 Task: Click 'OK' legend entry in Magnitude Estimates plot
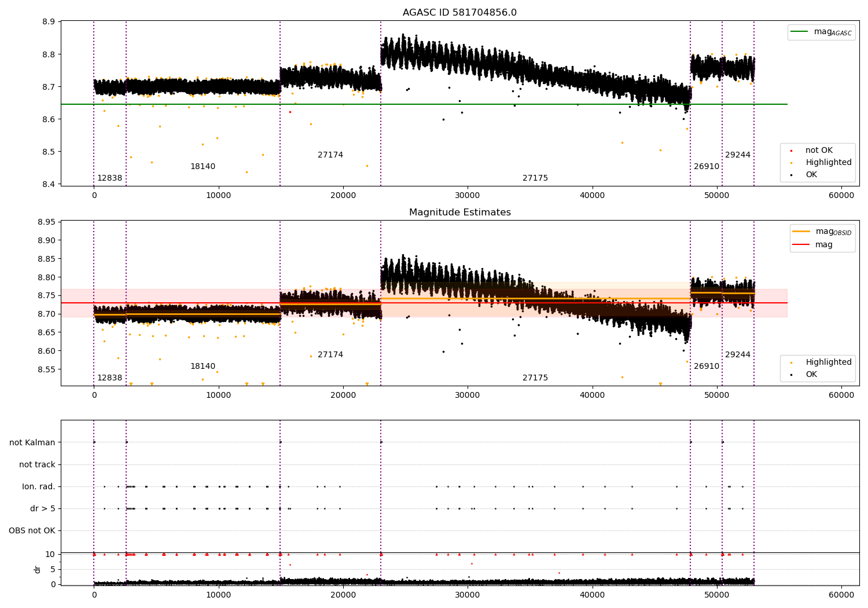click(811, 375)
